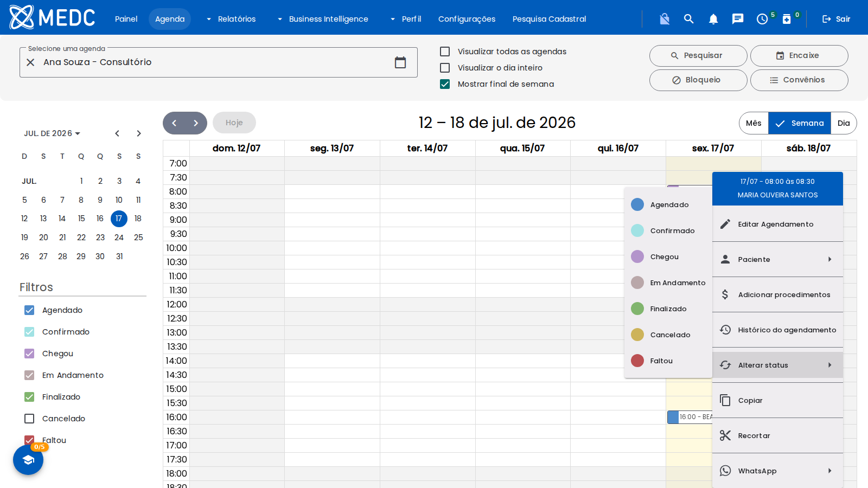The height and width of the screenshot is (488, 868).
Task: Open the calendar icon in agenda selector
Action: 400,62
